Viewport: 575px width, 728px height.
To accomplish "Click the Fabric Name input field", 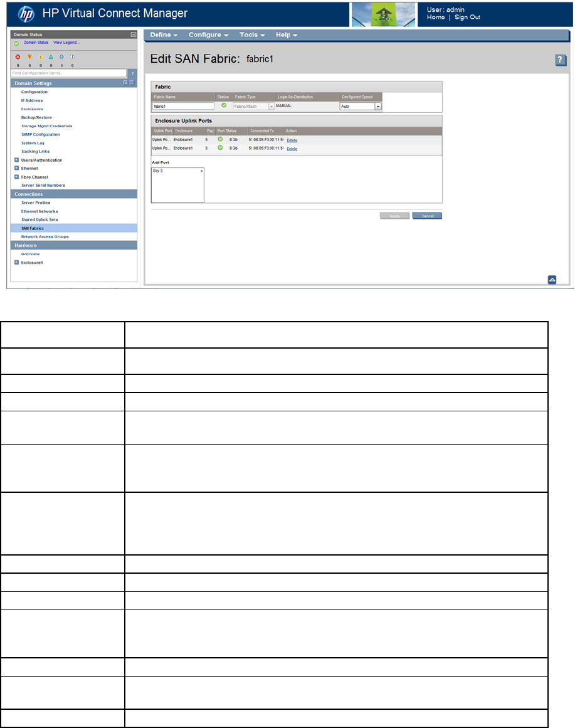I will click(x=183, y=107).
